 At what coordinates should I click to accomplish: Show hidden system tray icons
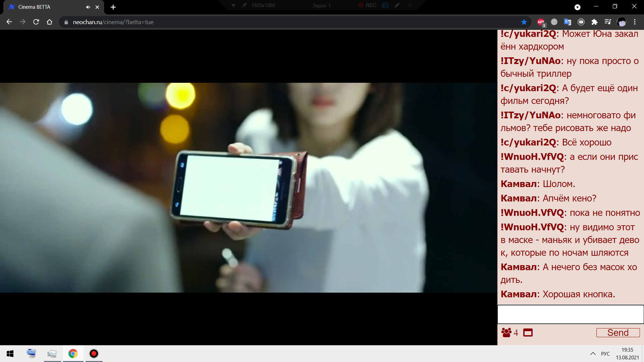coord(593,354)
